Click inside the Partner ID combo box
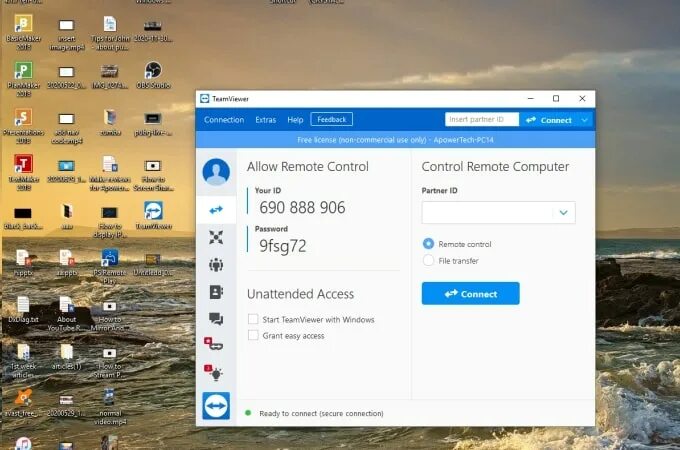The width and height of the screenshot is (680, 450). click(487, 212)
